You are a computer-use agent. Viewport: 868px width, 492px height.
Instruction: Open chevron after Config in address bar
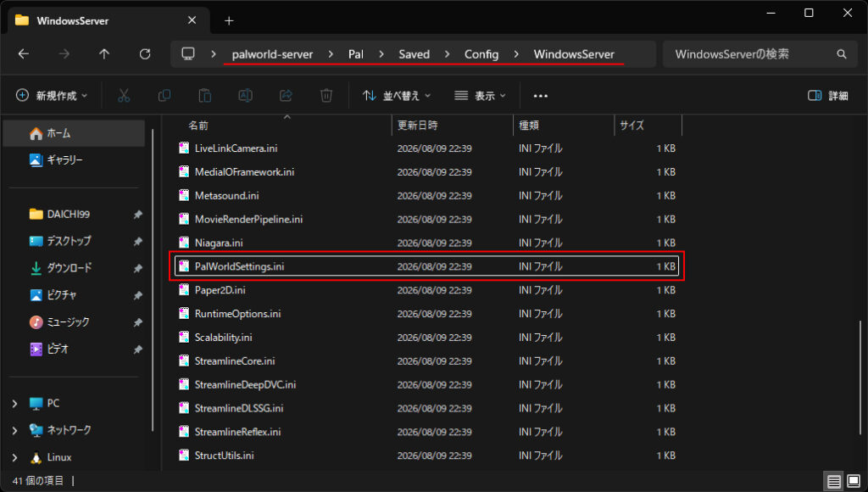tap(516, 54)
